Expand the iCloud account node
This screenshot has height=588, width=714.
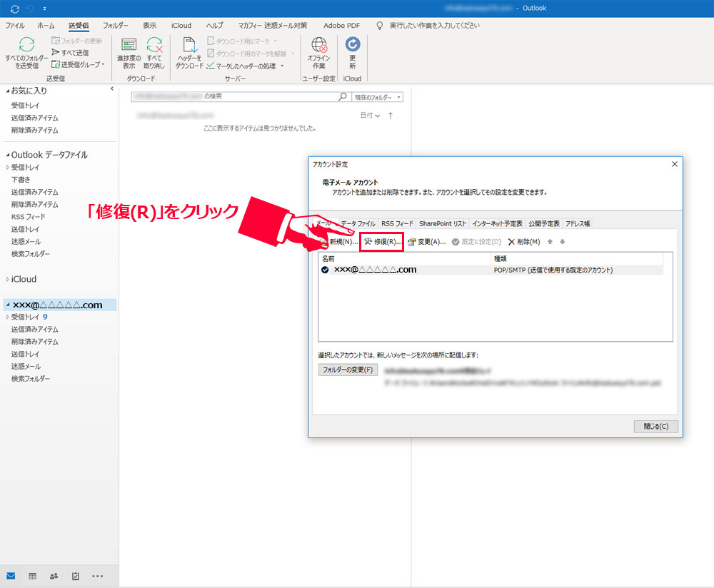[x=8, y=280]
